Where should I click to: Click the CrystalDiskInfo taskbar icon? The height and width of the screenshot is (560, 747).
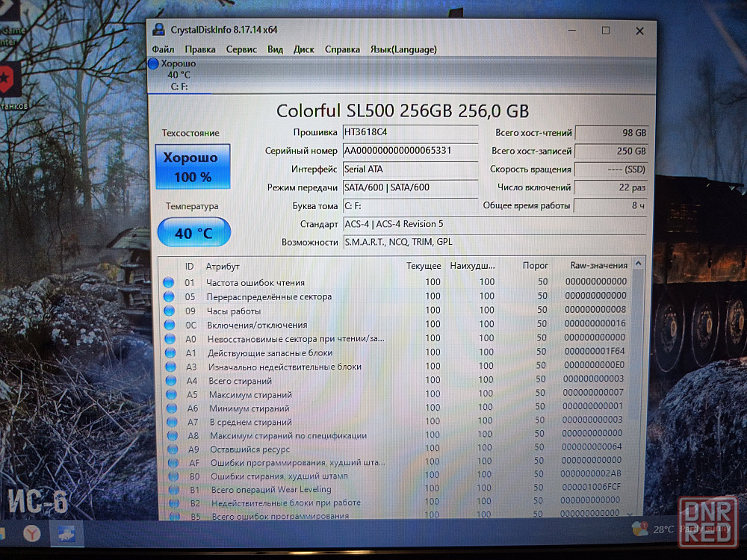[x=66, y=533]
